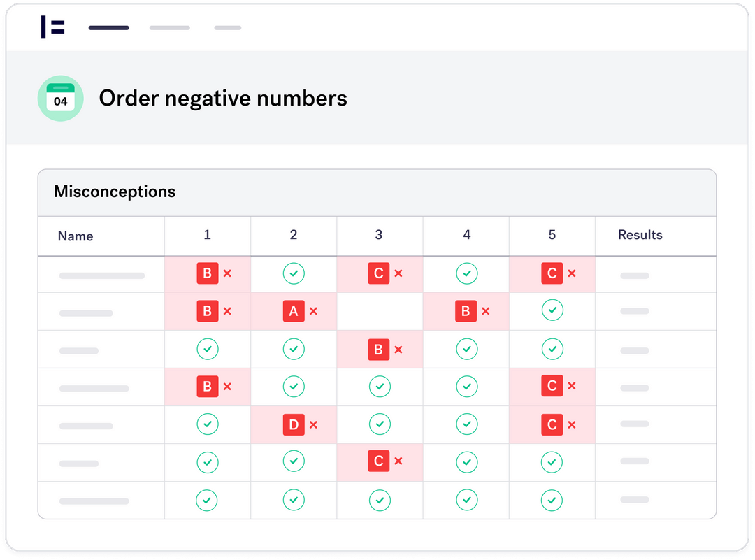Screen dimensions: 755x560
Task: Click question 3 column header
Action: pos(379,235)
